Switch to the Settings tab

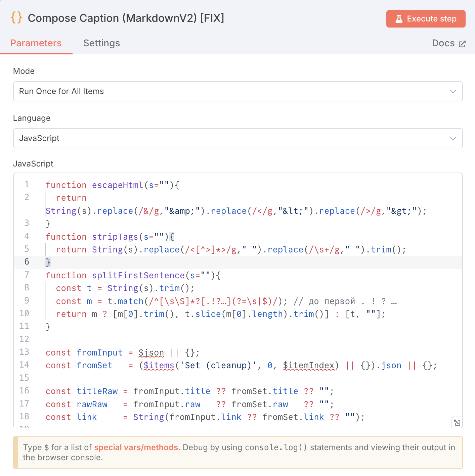point(101,43)
